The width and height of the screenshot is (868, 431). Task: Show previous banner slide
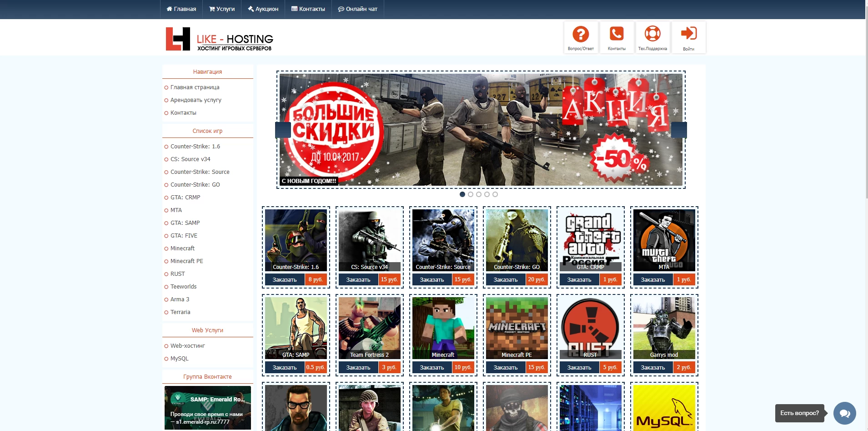(283, 130)
